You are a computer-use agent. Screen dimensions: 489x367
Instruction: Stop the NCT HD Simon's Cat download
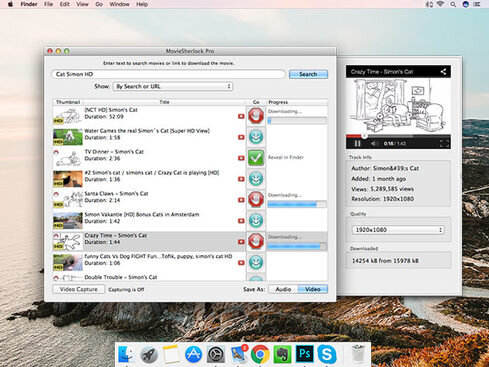click(x=256, y=116)
